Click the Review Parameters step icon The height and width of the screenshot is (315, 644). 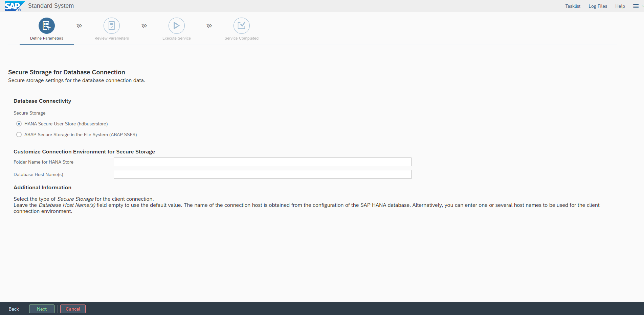pos(112,26)
